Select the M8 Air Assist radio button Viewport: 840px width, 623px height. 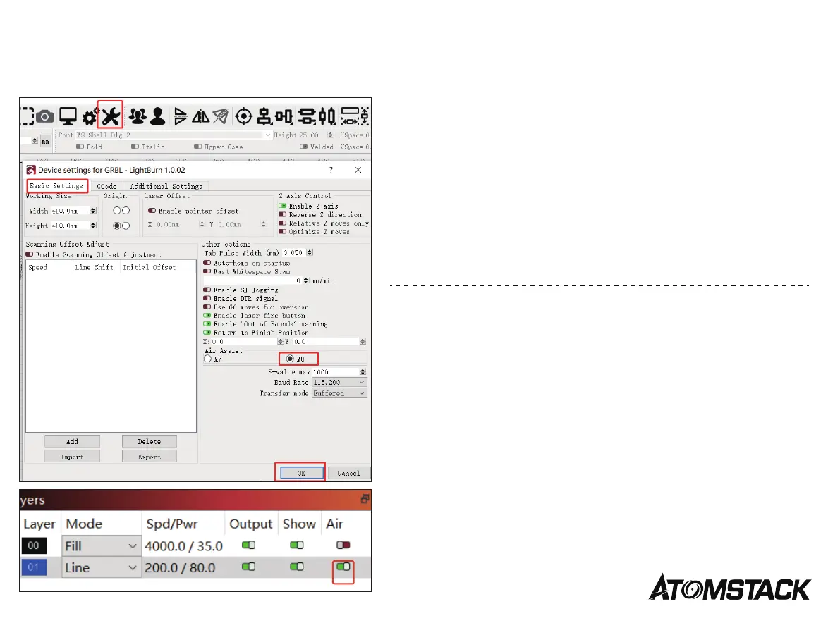tap(291, 359)
